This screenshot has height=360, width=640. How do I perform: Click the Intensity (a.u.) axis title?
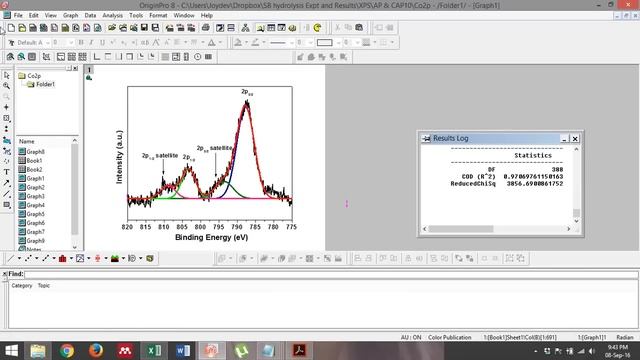tap(119, 157)
